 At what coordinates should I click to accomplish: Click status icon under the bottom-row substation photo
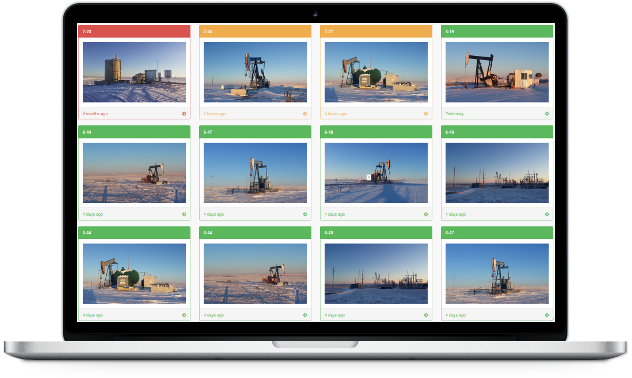coord(426,315)
